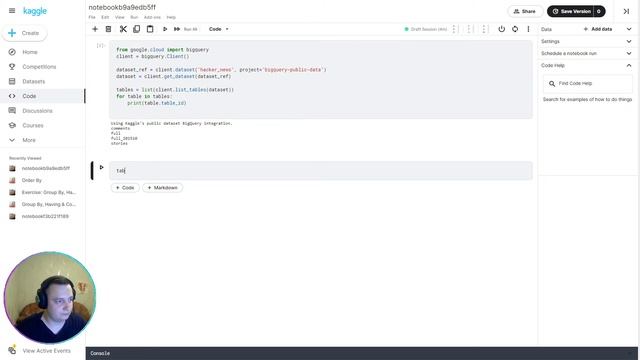Image resolution: width=640 pixels, height=360 pixels.
Task: Open recently viewed notebookf3b221f189
Action: pos(45,216)
